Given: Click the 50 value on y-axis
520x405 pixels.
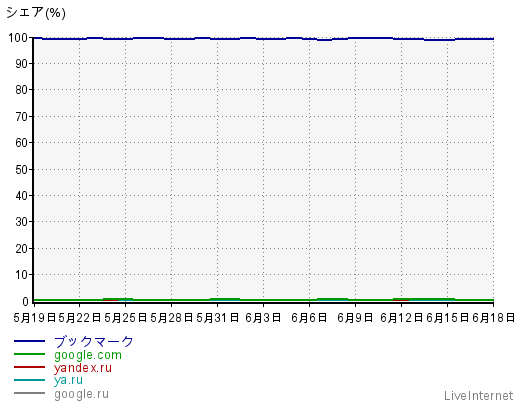Looking at the screenshot, I should [x=22, y=170].
